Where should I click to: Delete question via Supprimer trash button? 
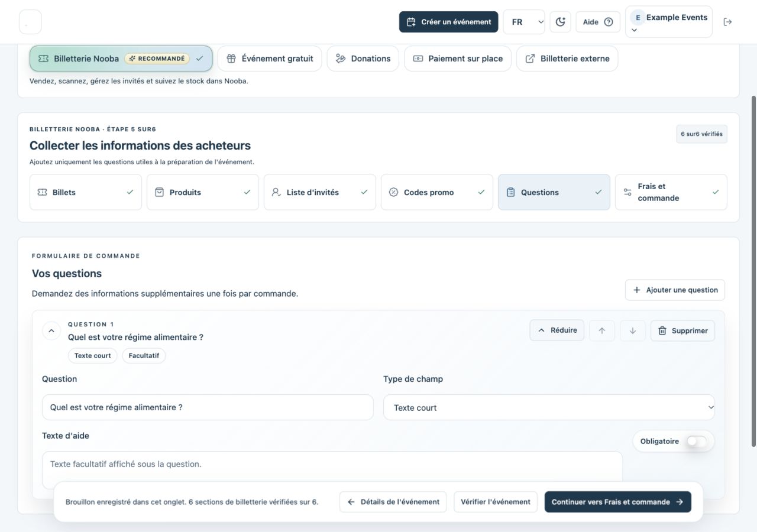pyautogui.click(x=682, y=330)
